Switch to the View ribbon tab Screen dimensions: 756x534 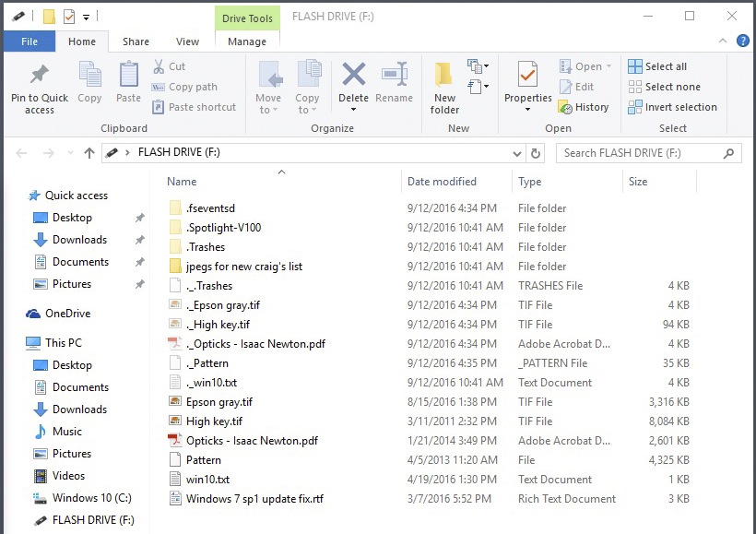[x=188, y=42]
